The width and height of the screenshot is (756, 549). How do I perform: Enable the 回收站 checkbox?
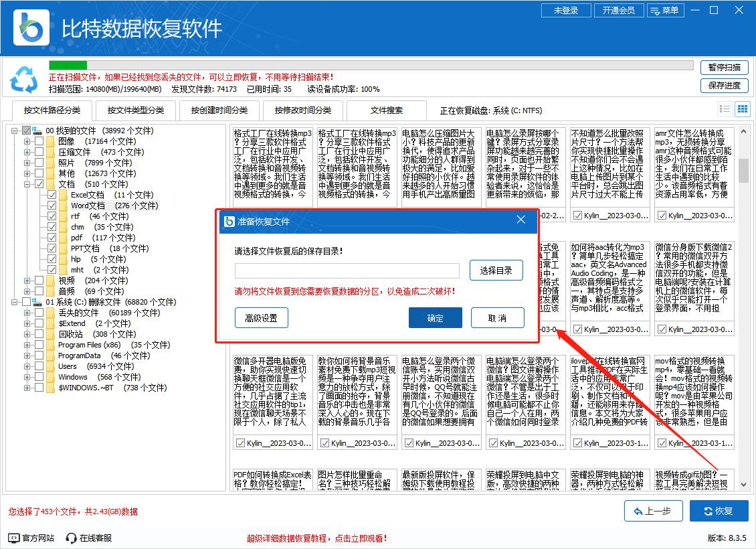[x=39, y=334]
